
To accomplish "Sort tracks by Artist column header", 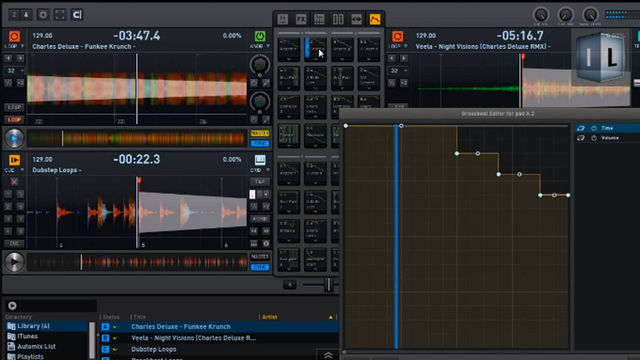I will (269, 317).
